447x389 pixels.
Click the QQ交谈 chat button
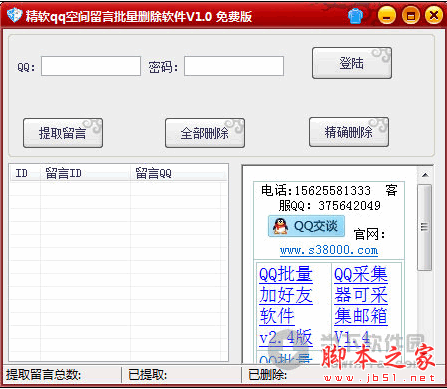[x=306, y=226]
